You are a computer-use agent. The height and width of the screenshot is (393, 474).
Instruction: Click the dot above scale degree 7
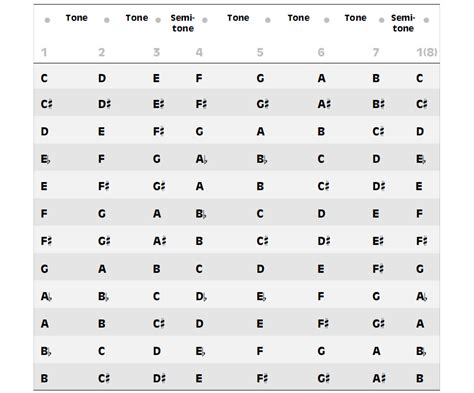click(x=381, y=20)
